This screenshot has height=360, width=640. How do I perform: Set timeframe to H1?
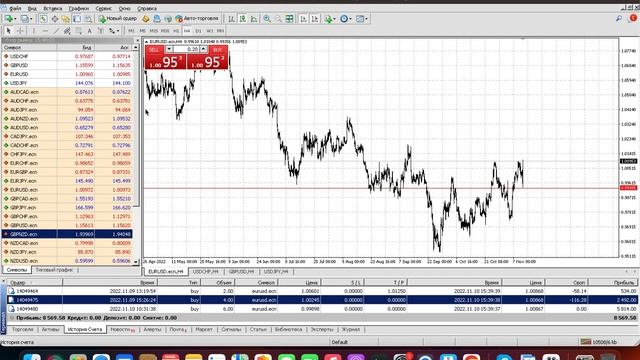tap(176, 31)
